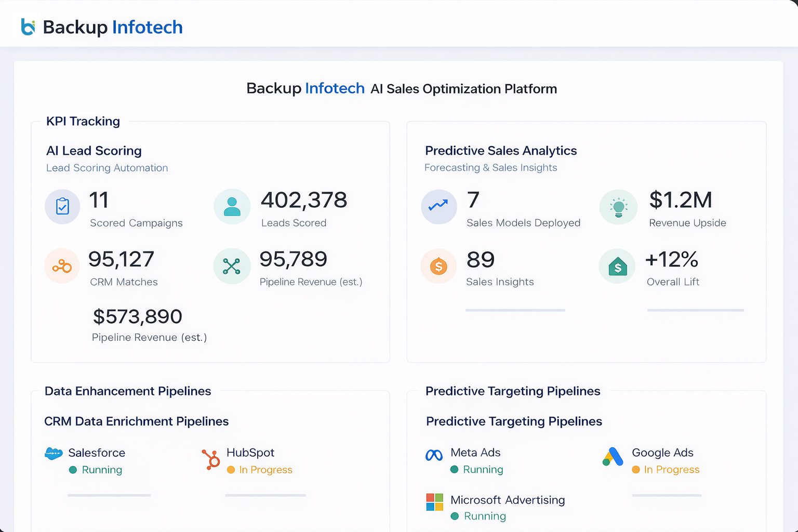Click the Salesforce cloud logo

54,454
